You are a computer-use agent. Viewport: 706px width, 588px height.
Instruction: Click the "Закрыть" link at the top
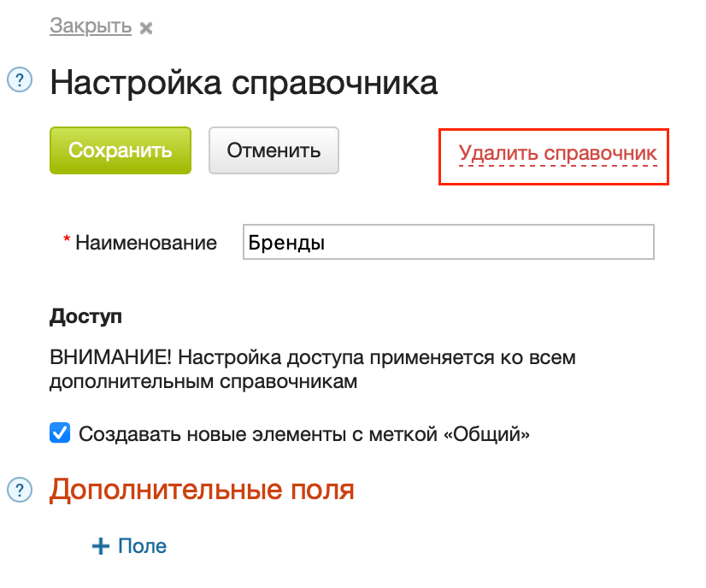click(x=89, y=25)
